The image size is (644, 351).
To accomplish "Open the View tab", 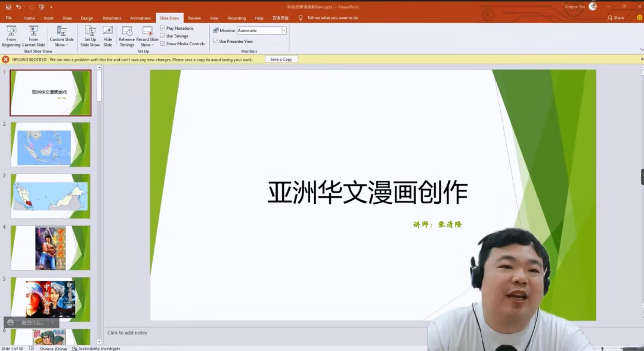I will 214,18.
